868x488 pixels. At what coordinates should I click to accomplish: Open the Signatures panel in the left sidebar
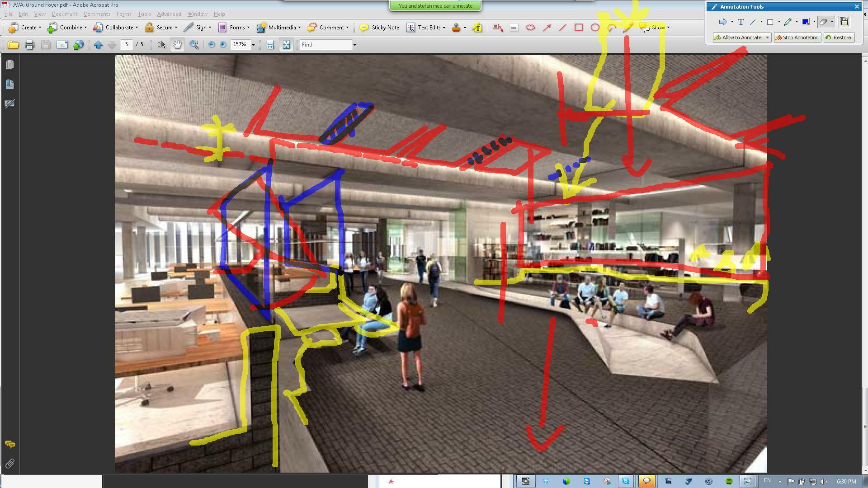click(x=9, y=104)
